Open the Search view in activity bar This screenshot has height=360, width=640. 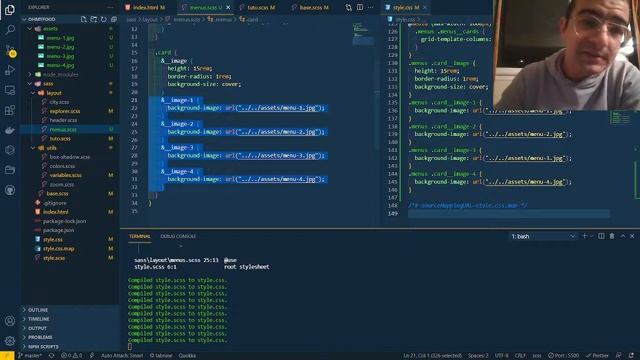10,29
